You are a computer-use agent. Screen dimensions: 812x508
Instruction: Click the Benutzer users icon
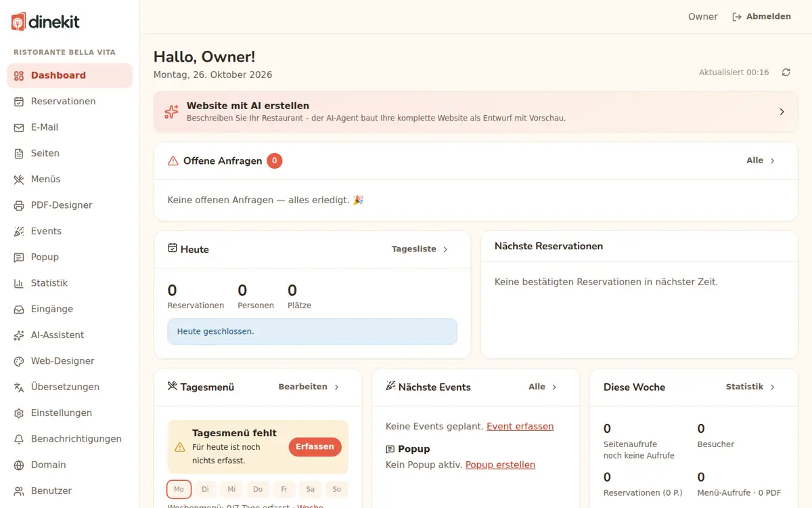click(19, 491)
